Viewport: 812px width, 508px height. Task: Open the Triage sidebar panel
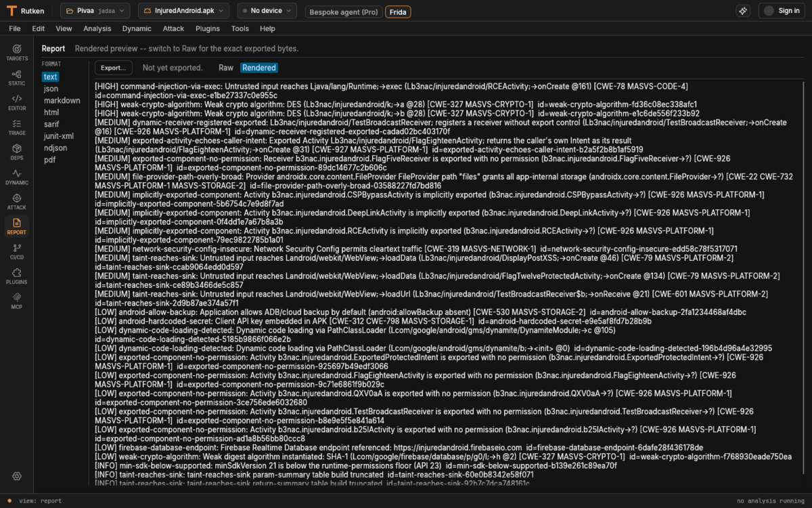click(17, 127)
